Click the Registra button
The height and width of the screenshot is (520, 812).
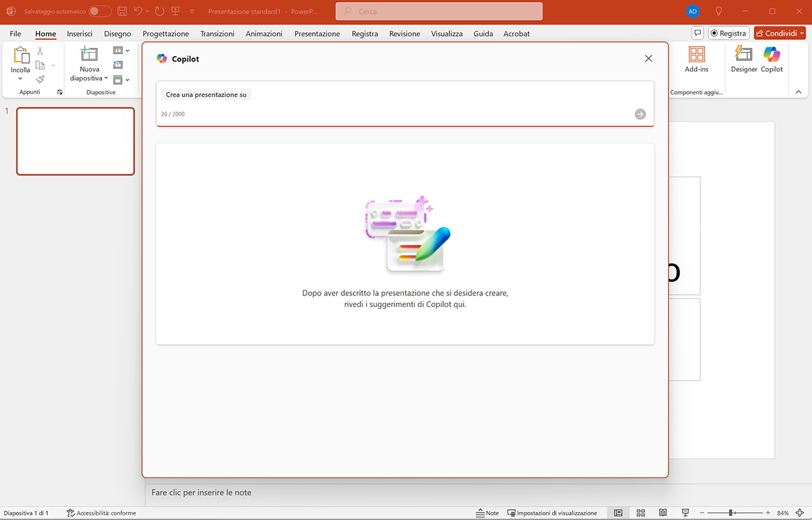click(x=728, y=33)
